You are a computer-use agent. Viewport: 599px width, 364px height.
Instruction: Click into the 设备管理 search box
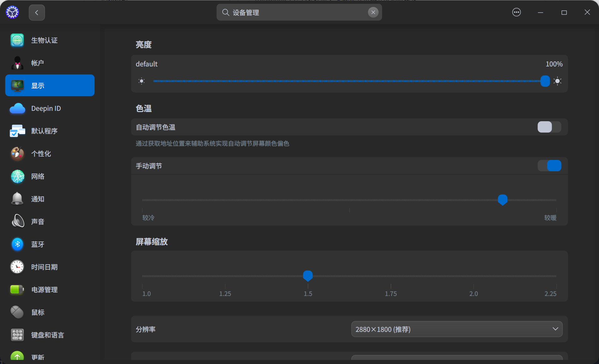tap(299, 12)
